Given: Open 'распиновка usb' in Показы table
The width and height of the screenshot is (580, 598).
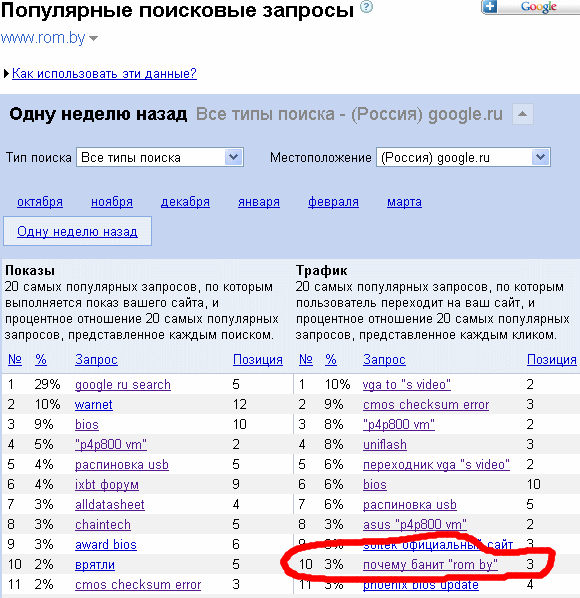Looking at the screenshot, I should pyautogui.click(x=122, y=465).
